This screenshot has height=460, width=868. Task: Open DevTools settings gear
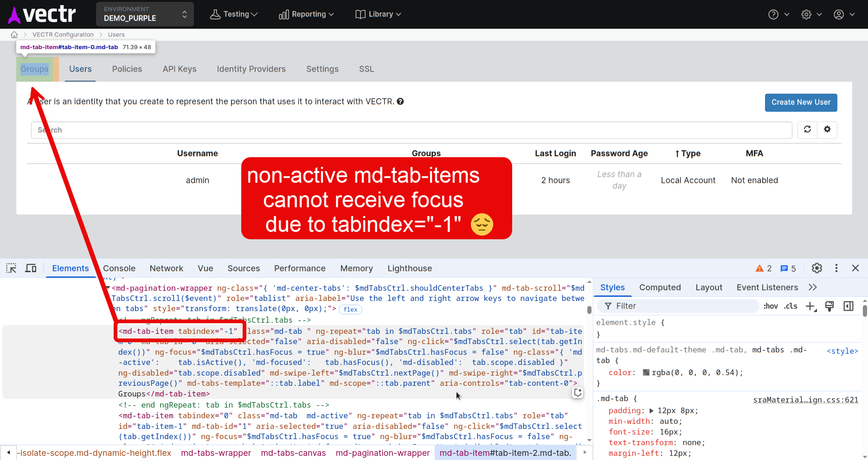coord(817,268)
